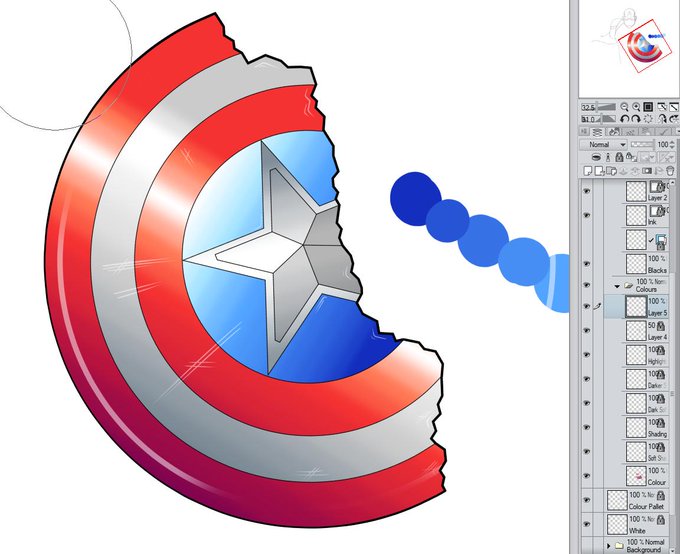The image size is (680, 554).
Task: Adjust the layer opacity slider
Action: coord(642,144)
